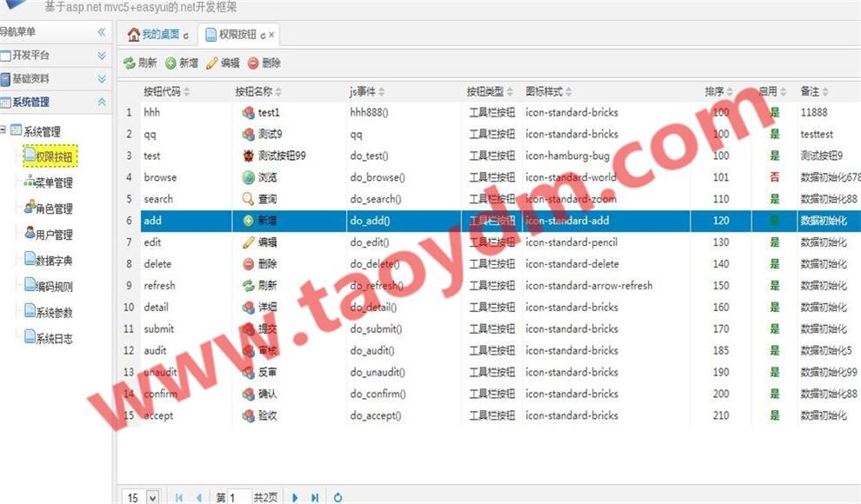
Task: Click the globe icon beside 浏览
Action: pos(248,177)
